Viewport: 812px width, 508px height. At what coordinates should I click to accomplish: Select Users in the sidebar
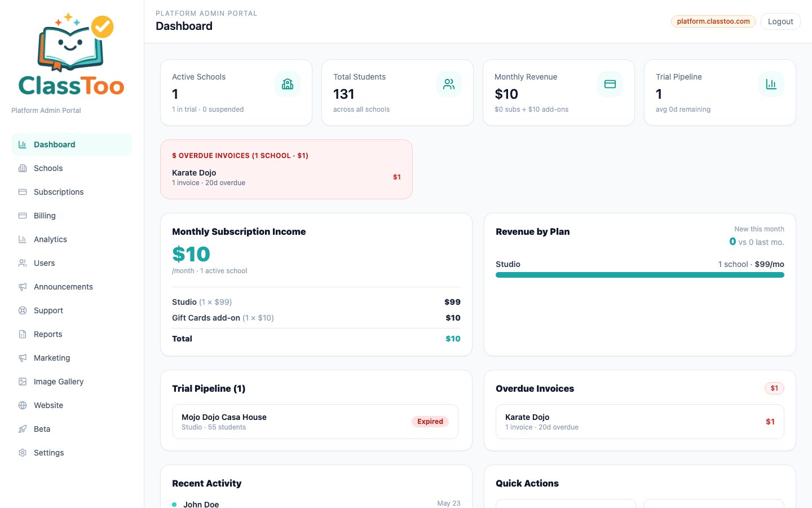(72, 263)
